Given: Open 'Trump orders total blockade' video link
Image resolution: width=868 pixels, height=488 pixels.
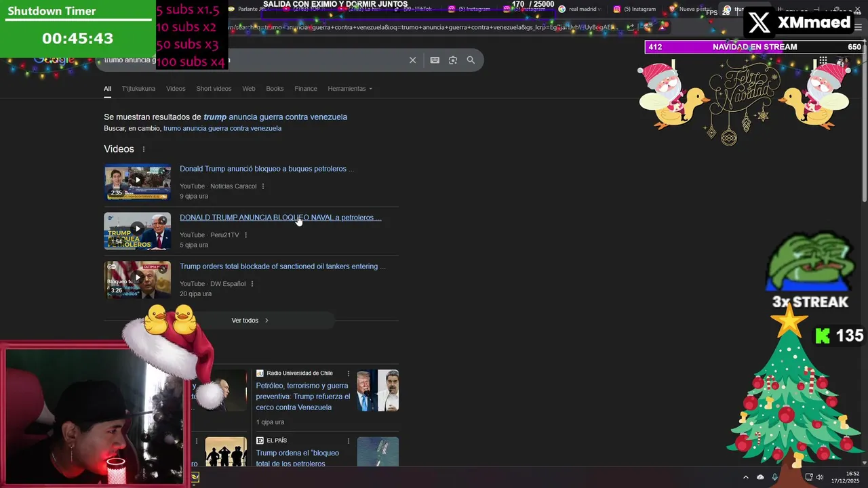Looking at the screenshot, I should tap(283, 266).
